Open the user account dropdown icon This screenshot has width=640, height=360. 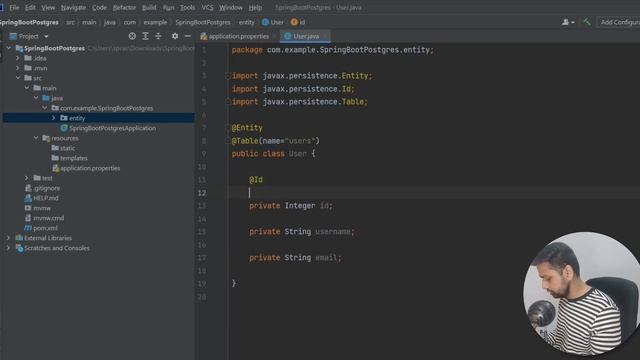click(x=568, y=22)
